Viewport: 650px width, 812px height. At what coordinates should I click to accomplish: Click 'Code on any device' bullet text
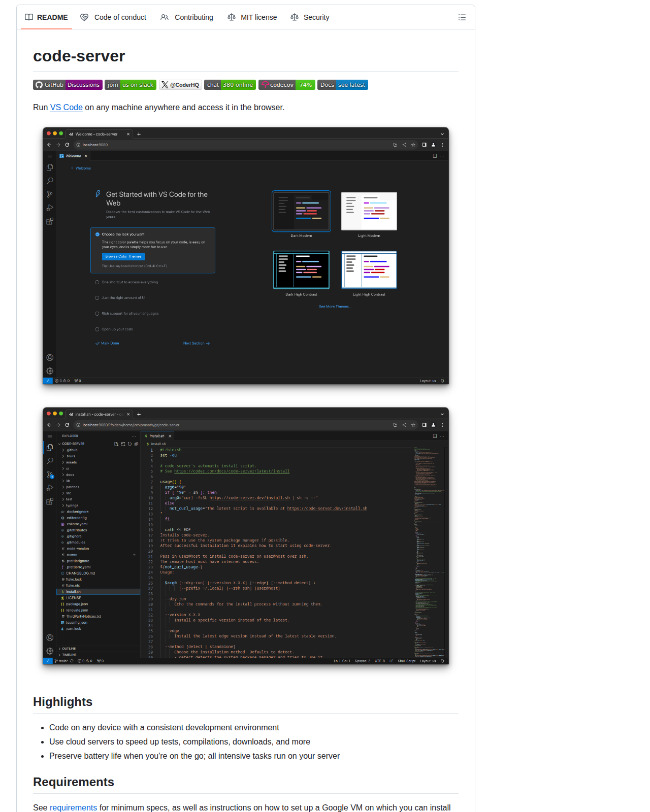[x=164, y=728]
